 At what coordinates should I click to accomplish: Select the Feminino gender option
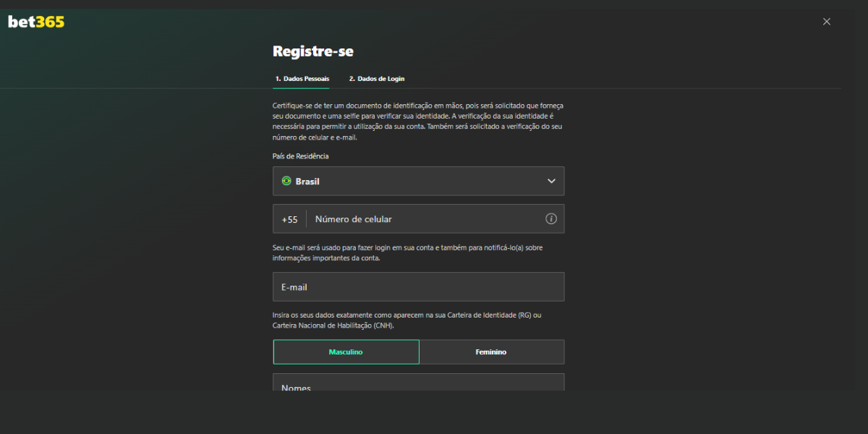(x=491, y=352)
